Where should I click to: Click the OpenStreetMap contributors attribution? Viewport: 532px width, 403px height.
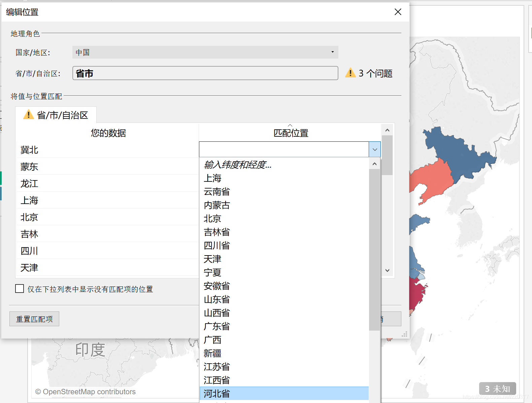(x=86, y=392)
